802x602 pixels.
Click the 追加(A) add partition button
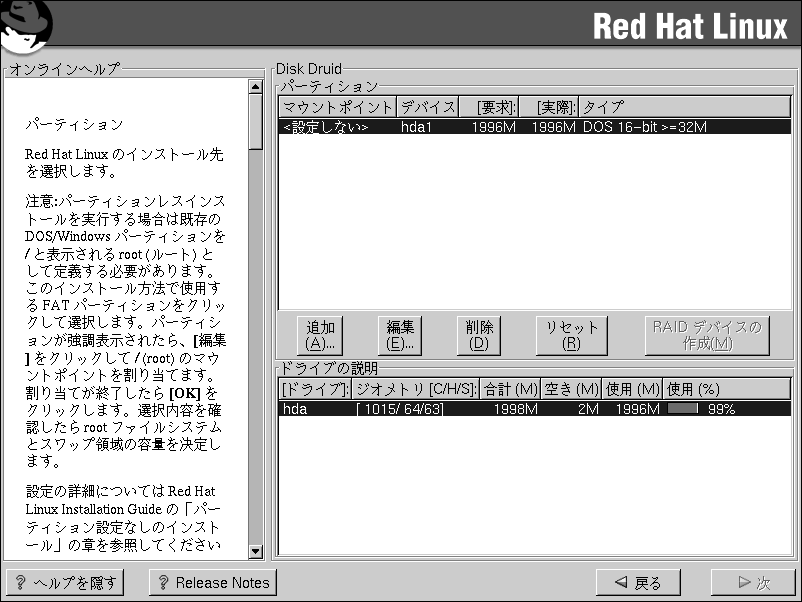point(320,335)
